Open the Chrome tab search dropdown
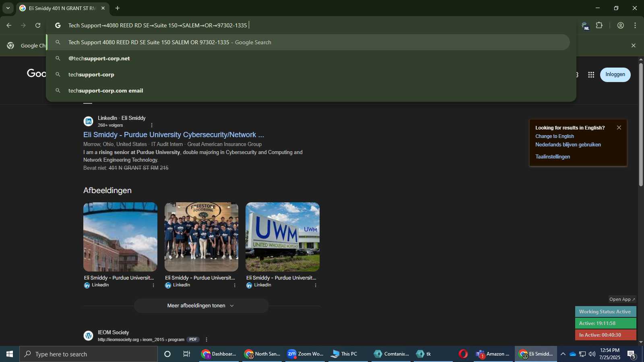Image resolution: width=644 pixels, height=362 pixels. (x=8, y=8)
